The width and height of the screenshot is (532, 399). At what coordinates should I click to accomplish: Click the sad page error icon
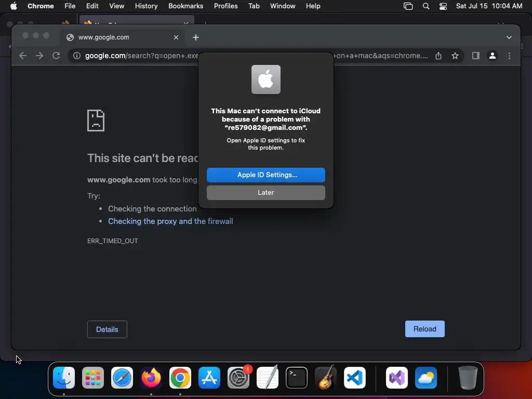(96, 121)
